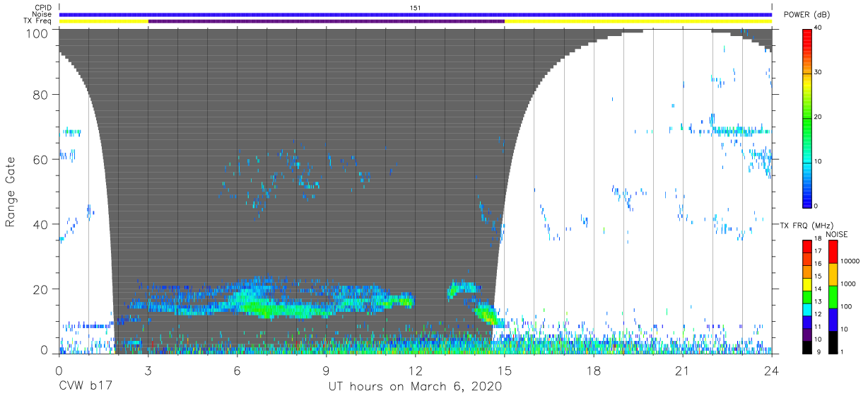
Task: Click the x-axis tick label 12
Action: pos(416,371)
